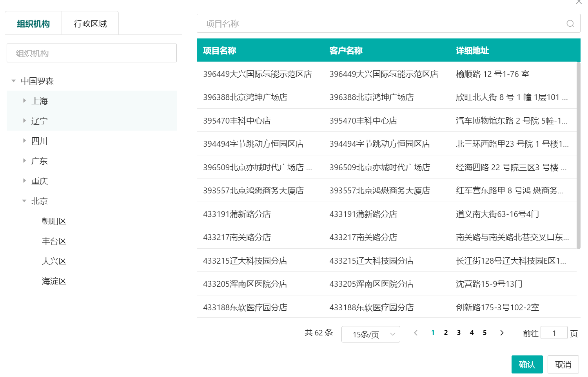
Task: Collapse the 中国罗森 root node
Action: tap(14, 81)
